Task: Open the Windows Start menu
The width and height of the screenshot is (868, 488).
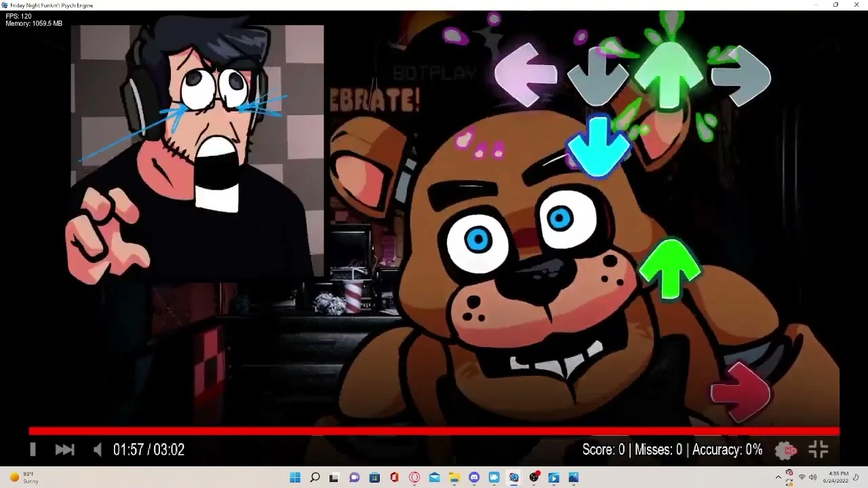Action: [294, 478]
